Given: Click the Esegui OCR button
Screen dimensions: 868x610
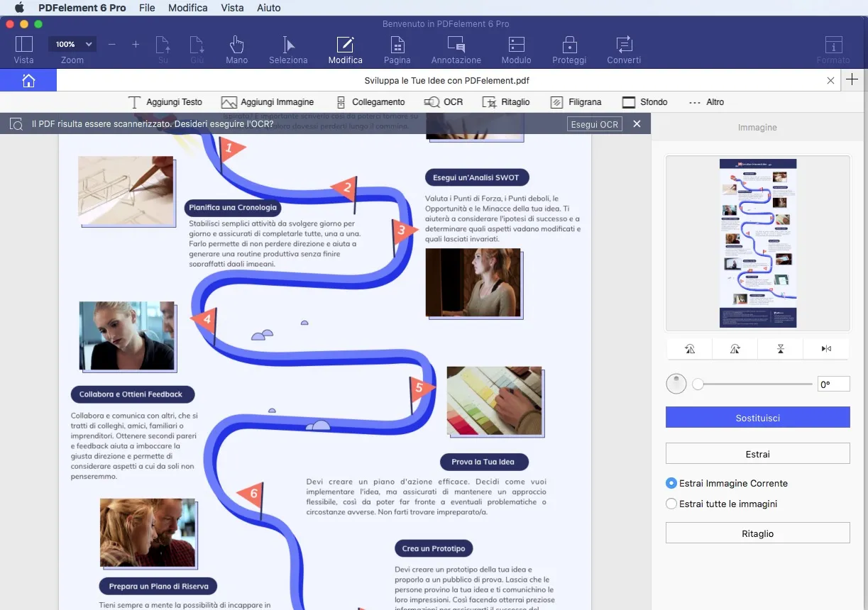Looking at the screenshot, I should (x=594, y=123).
